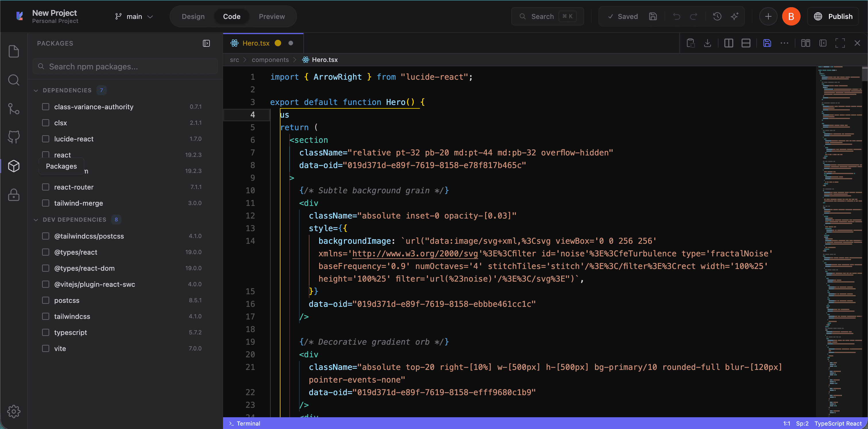Click the Publish button

[833, 17]
